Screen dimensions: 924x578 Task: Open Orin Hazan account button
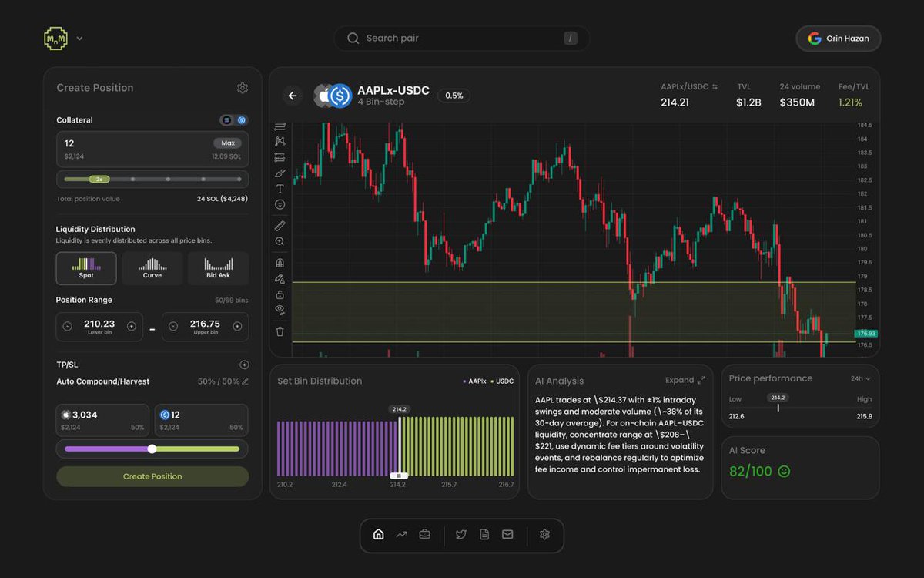pos(839,39)
